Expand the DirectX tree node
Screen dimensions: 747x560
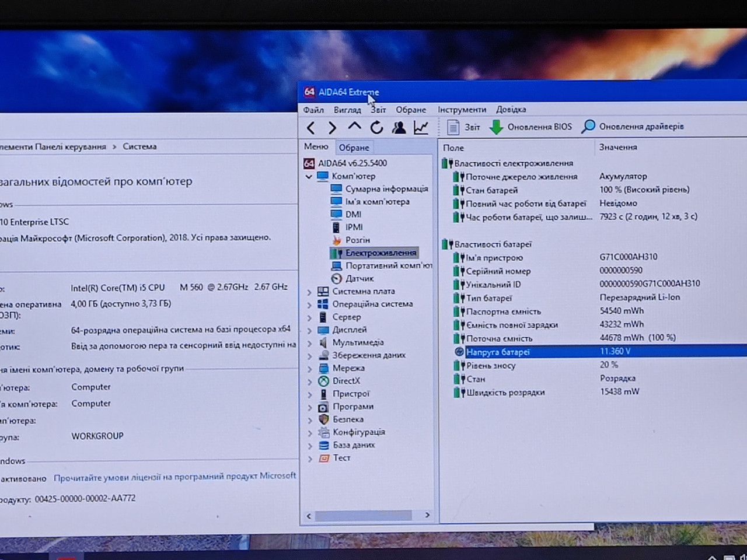coord(309,381)
